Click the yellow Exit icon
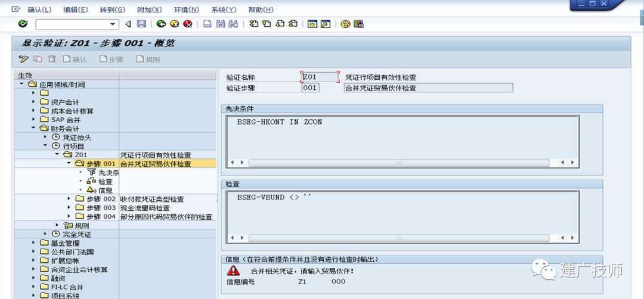644x299 pixels. [175, 24]
